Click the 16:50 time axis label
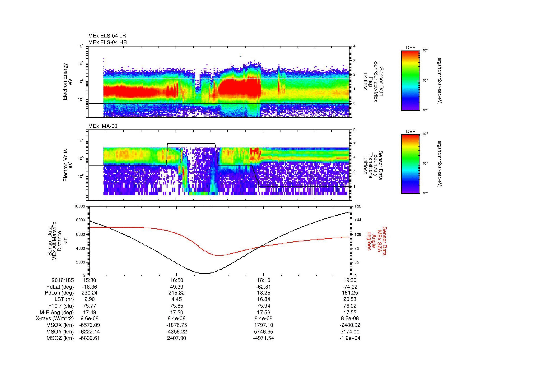This screenshot has width=555, height=392. coord(177,280)
